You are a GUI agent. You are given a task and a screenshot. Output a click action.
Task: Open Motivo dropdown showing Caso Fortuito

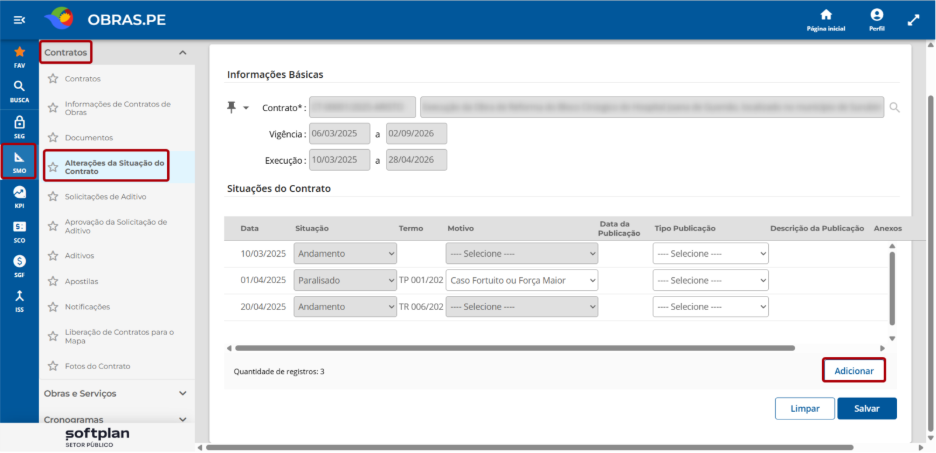pyautogui.click(x=522, y=281)
